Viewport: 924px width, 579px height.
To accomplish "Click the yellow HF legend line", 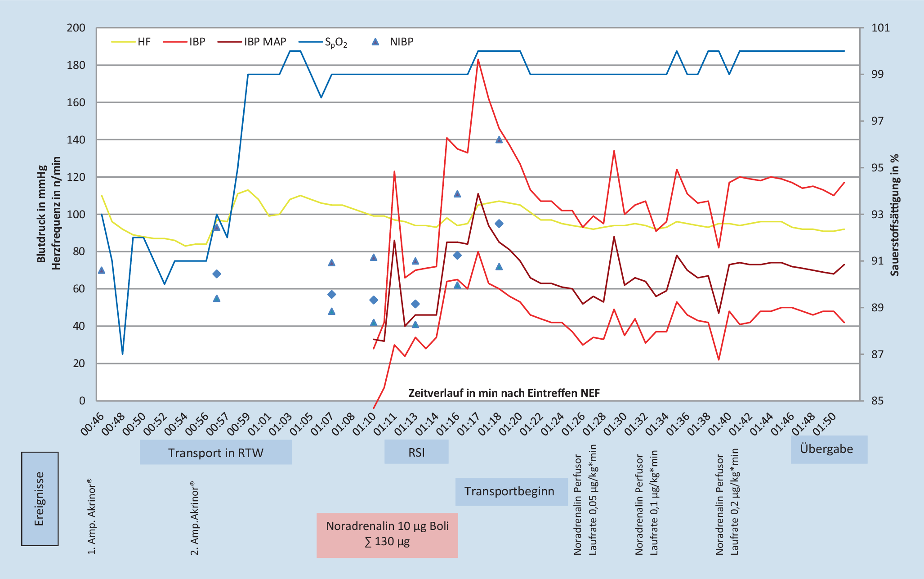I will pyautogui.click(x=123, y=42).
